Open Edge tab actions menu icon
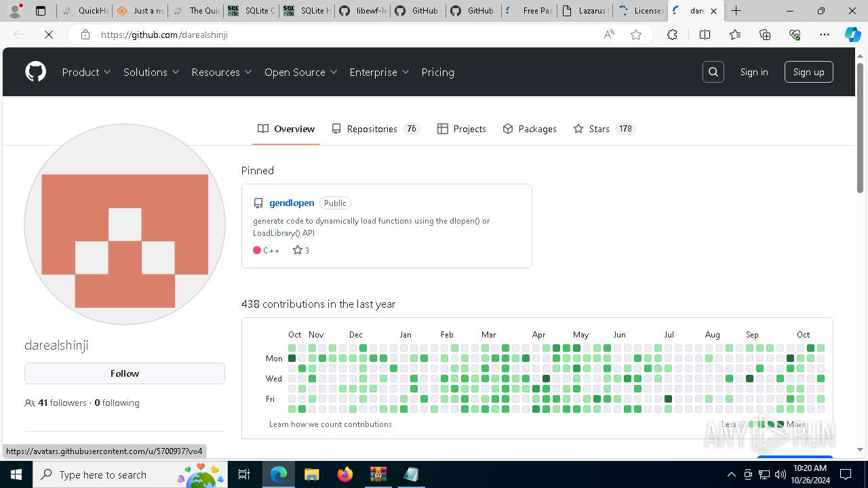Viewport: 868px width, 488px height. [x=41, y=11]
